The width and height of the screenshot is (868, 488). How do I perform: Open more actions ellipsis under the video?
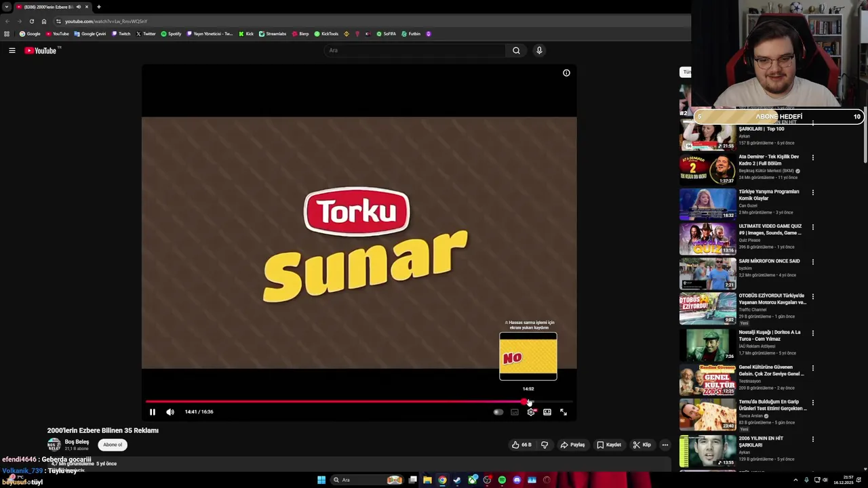[665, 445]
